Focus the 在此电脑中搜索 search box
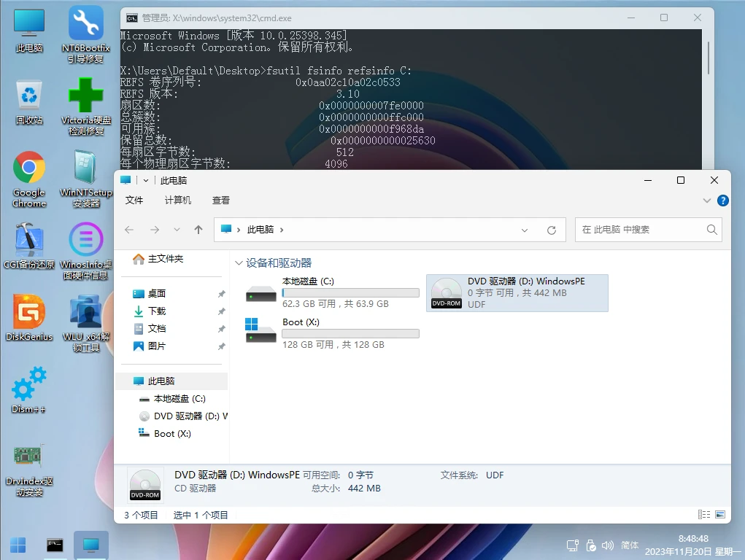745x560 pixels. [648, 230]
